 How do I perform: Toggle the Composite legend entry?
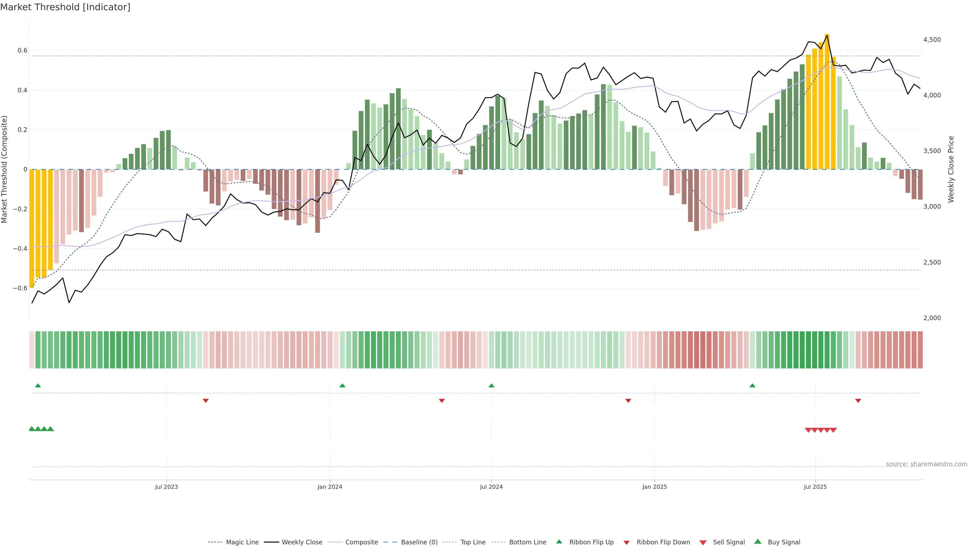[361, 542]
